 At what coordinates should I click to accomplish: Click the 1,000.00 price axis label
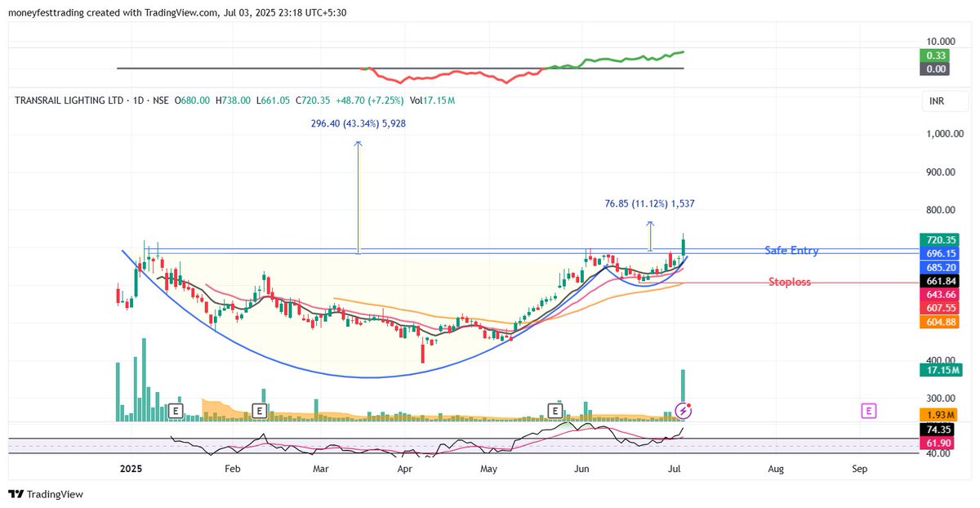pyautogui.click(x=943, y=135)
